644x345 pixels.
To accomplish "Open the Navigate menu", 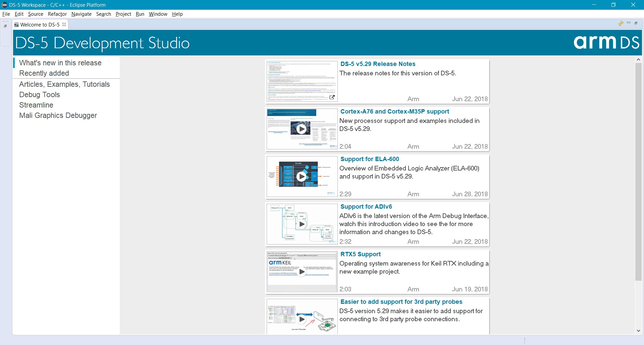I will coord(81,14).
